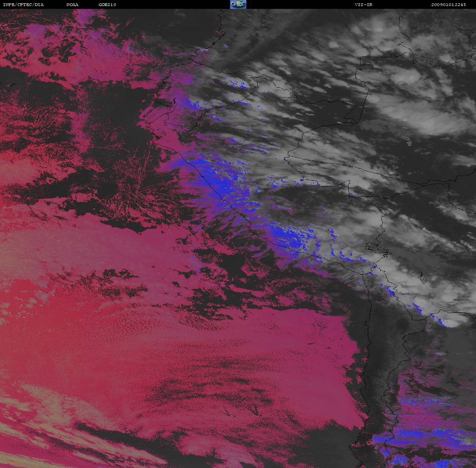Image resolution: width=476 pixels, height=468 pixels.
Task: Click the INPE/CPTEC/DSA source label
Action: pos(23,5)
